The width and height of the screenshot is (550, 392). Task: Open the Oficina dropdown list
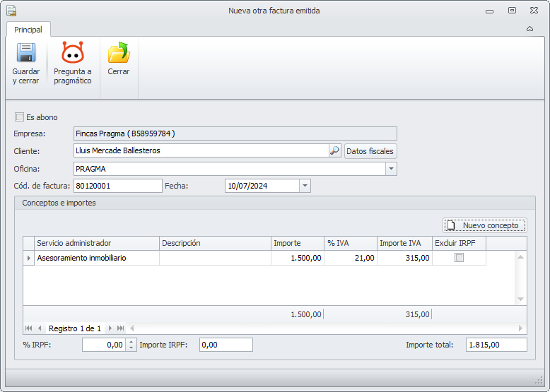(391, 169)
